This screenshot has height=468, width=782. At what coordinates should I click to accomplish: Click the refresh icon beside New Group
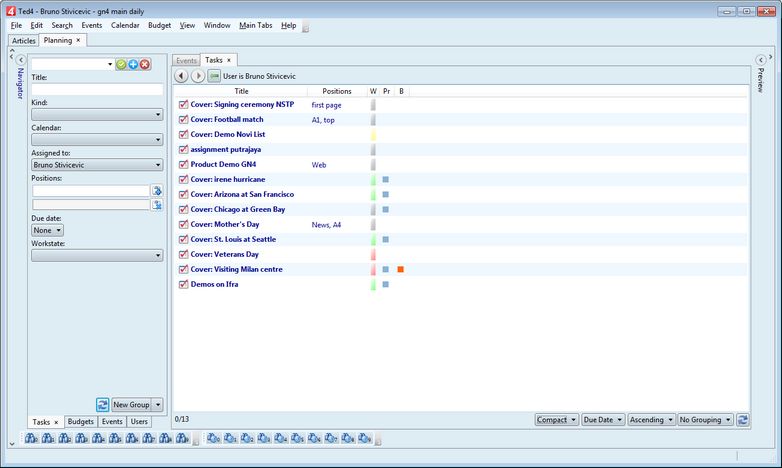tap(103, 405)
